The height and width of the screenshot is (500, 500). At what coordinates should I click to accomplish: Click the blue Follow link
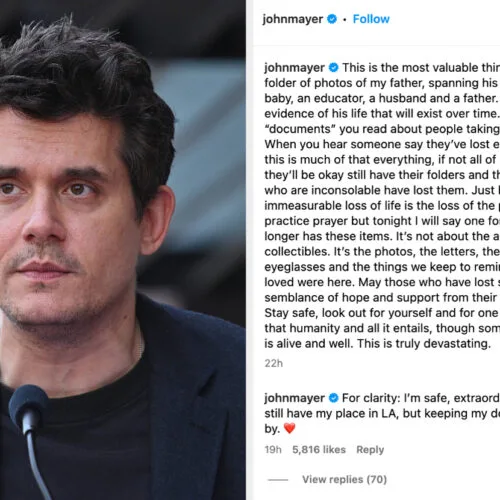click(x=371, y=19)
